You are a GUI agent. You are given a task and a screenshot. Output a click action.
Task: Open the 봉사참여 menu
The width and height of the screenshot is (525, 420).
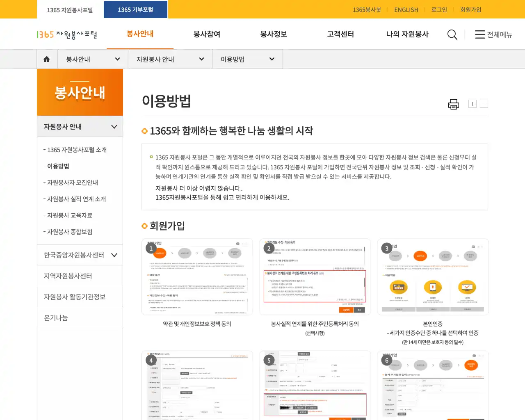click(206, 34)
